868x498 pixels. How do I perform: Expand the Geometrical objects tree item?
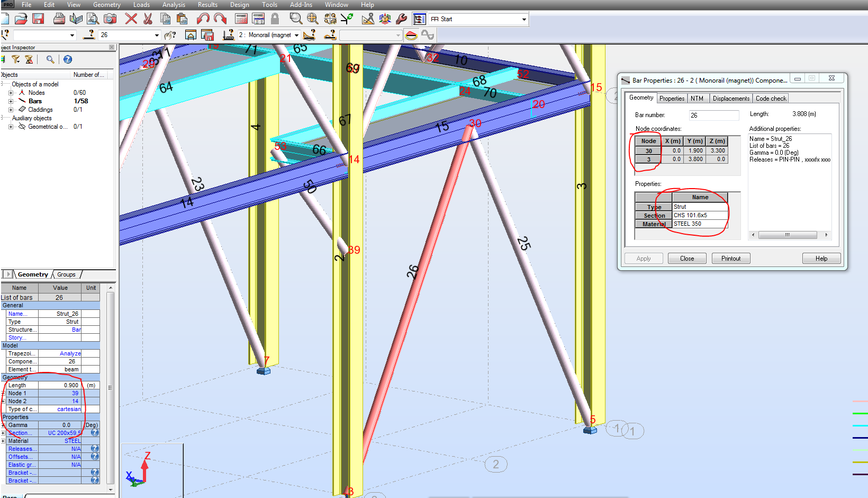[x=11, y=127]
